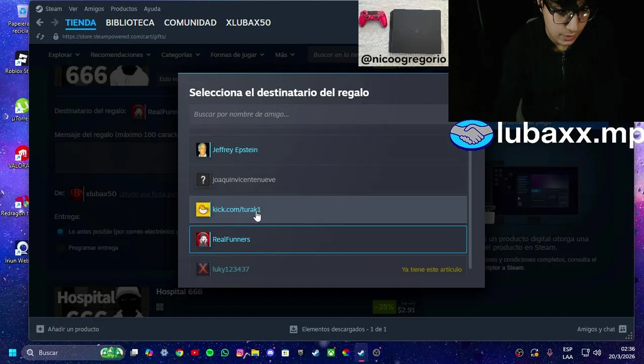
Task: Choose Jeffrey Epstein as gift recipient
Action: (328, 150)
